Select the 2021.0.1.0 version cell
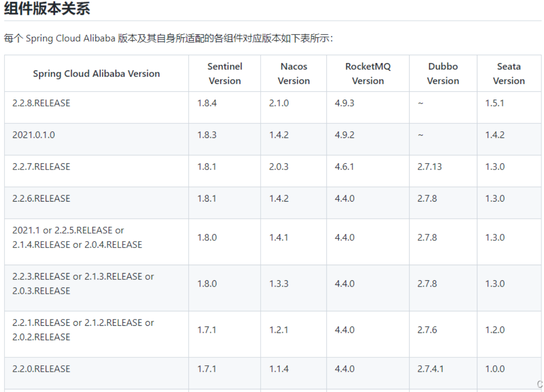This screenshot has width=544, height=392. click(x=34, y=135)
